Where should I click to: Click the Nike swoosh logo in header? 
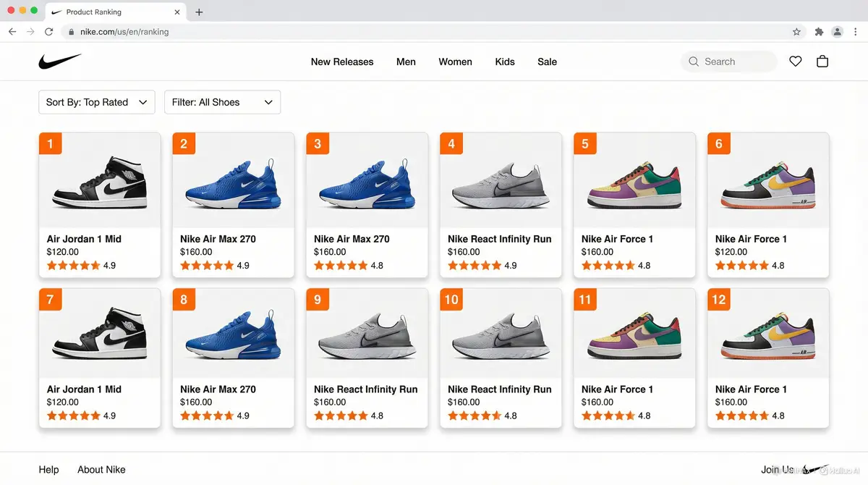[x=60, y=62]
